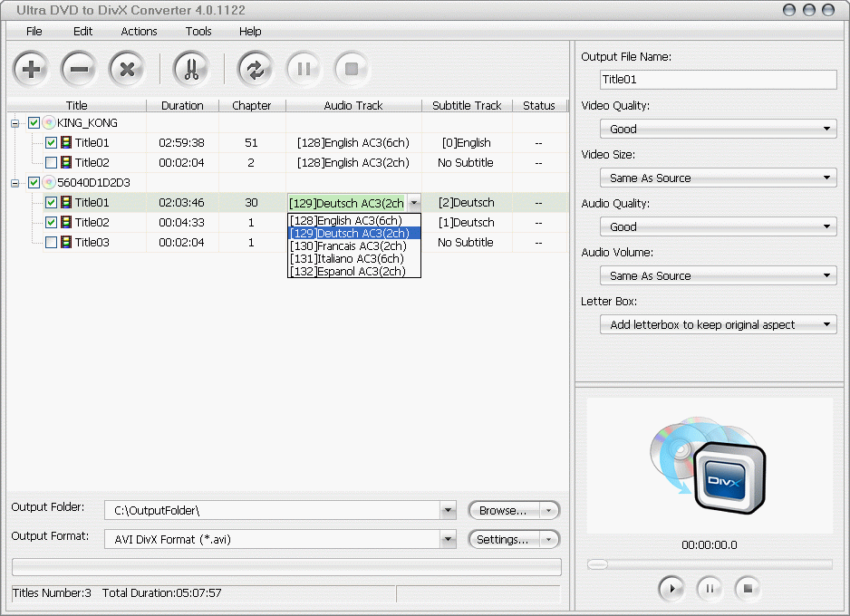Select [128]English AC3(6ch) in dropdown list
Image resolution: width=850 pixels, height=616 pixels.
point(354,220)
